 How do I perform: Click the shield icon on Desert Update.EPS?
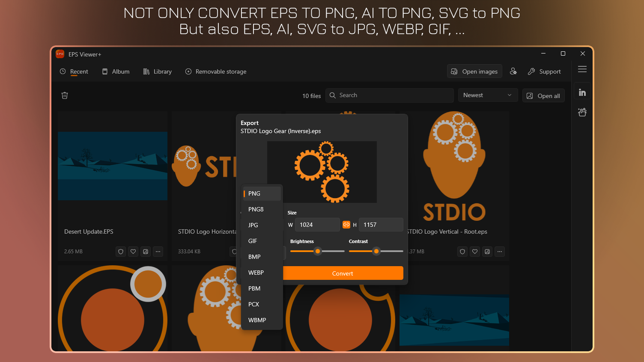tap(121, 252)
